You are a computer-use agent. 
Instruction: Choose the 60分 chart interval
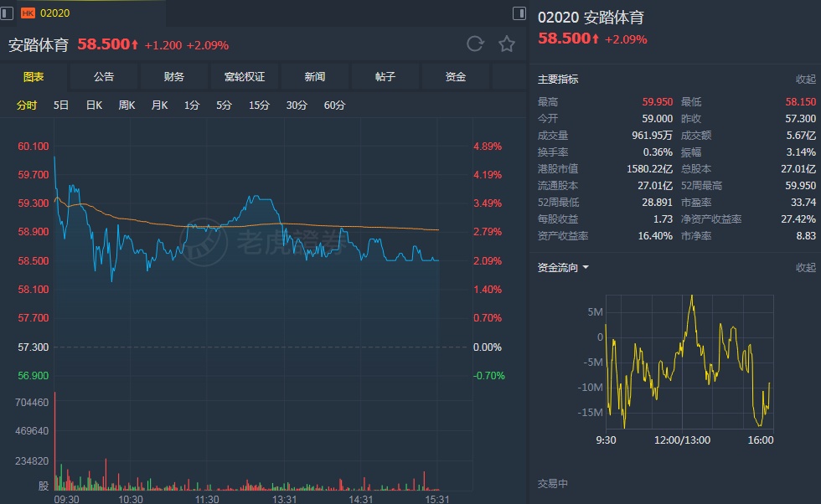(334, 105)
